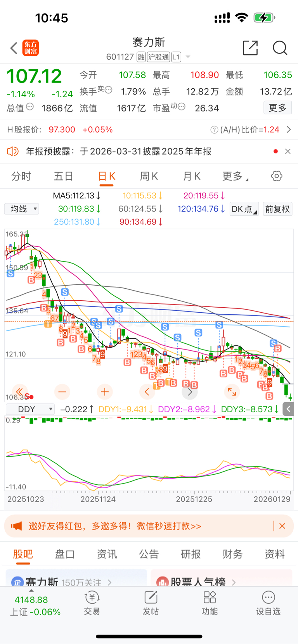Tap the 250:131.80 moving average value
This screenshot has height=644, width=298.
click(78, 222)
